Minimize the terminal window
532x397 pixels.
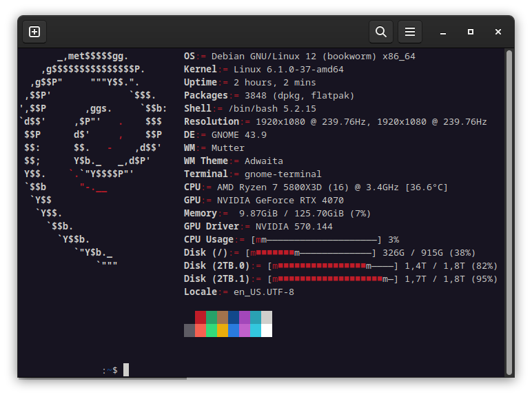[443, 32]
